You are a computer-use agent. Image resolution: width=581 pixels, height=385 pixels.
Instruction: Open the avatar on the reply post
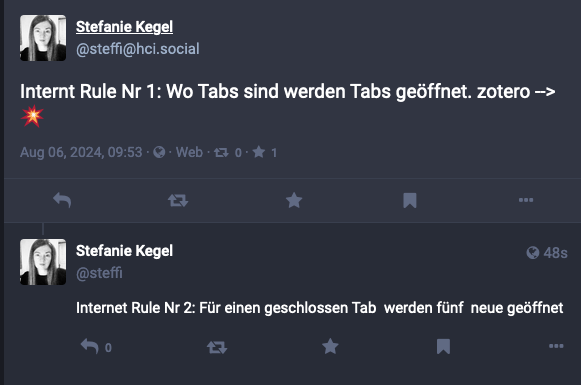[43, 262]
